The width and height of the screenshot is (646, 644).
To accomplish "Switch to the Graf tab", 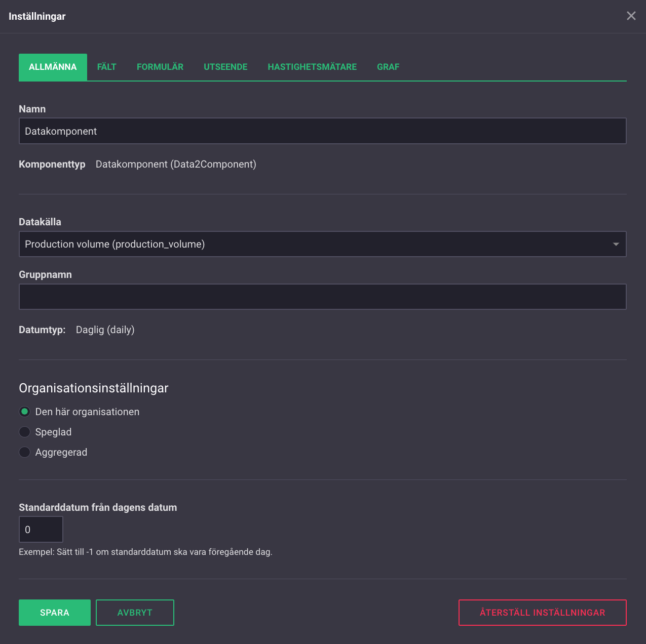I will click(388, 67).
